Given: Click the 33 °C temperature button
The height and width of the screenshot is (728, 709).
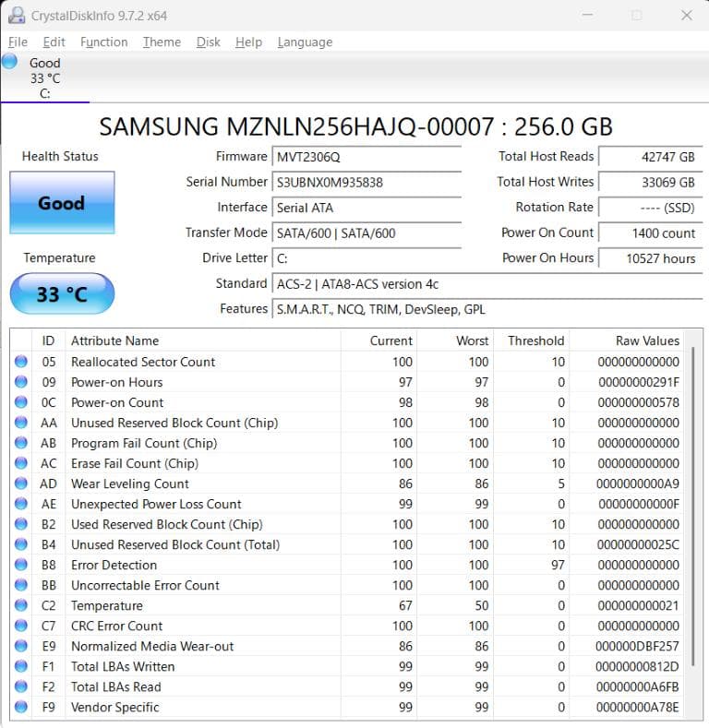Looking at the screenshot, I should (62, 293).
